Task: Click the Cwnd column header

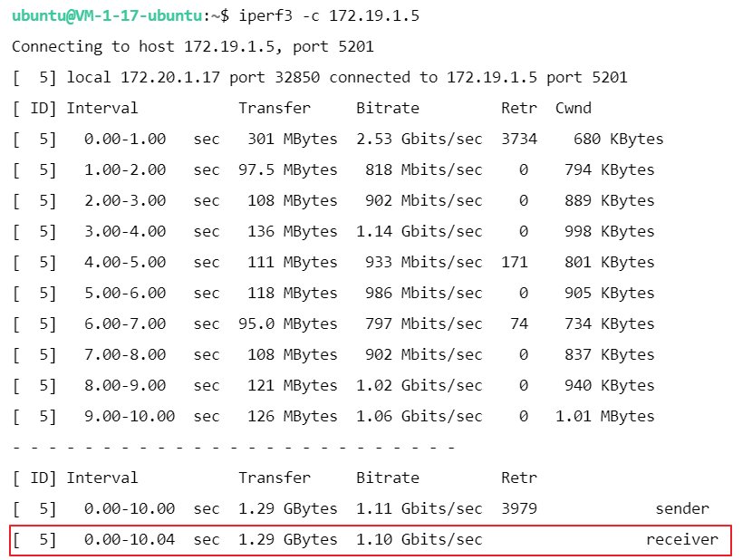Action: click(573, 108)
